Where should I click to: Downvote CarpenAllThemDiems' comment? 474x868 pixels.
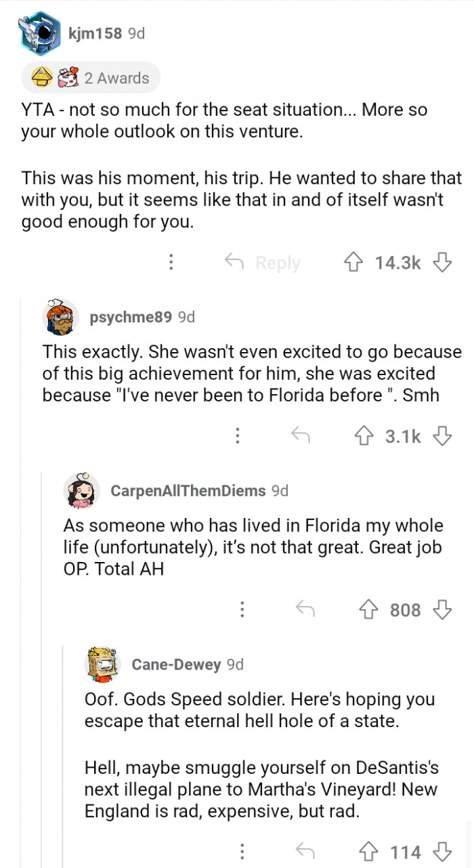442,610
